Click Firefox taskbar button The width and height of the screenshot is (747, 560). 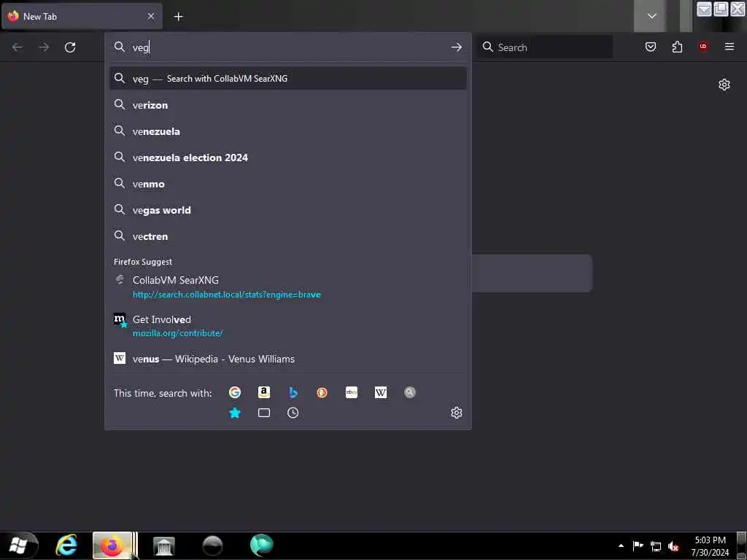click(x=112, y=545)
